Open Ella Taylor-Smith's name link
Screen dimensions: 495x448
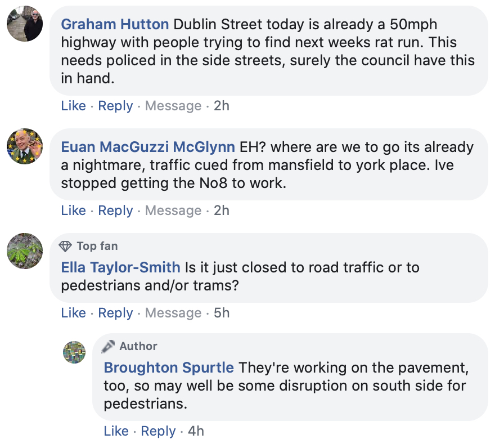pos(120,267)
